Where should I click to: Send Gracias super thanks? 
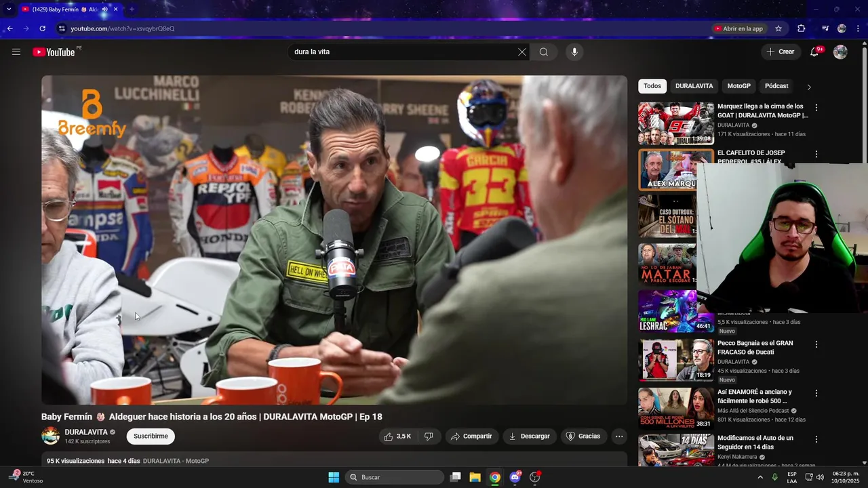(583, 436)
